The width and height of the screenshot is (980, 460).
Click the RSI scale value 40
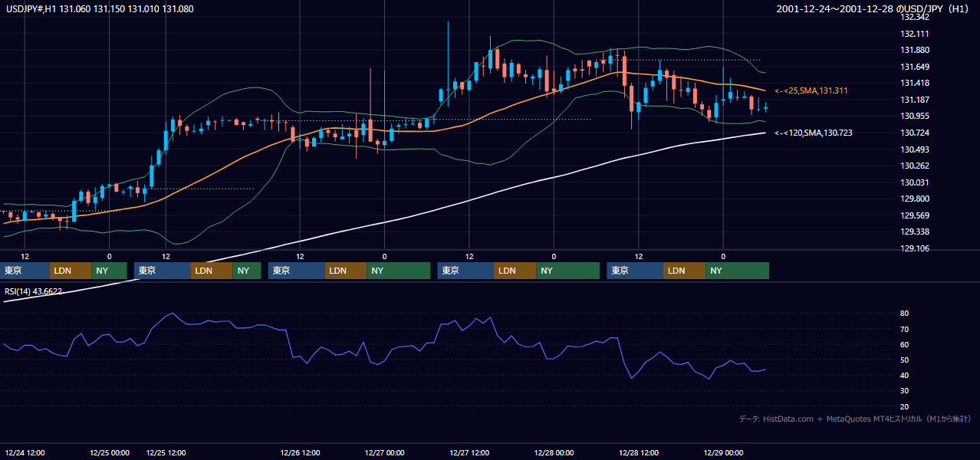(x=905, y=376)
